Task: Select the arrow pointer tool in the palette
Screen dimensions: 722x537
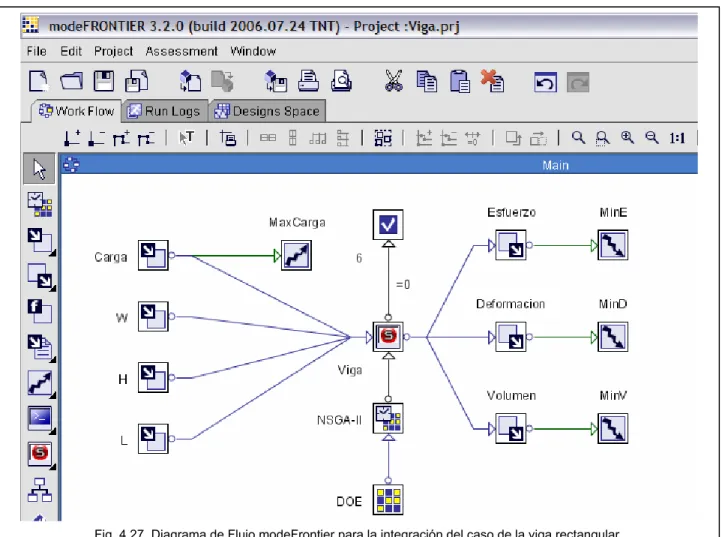Action: (39, 169)
